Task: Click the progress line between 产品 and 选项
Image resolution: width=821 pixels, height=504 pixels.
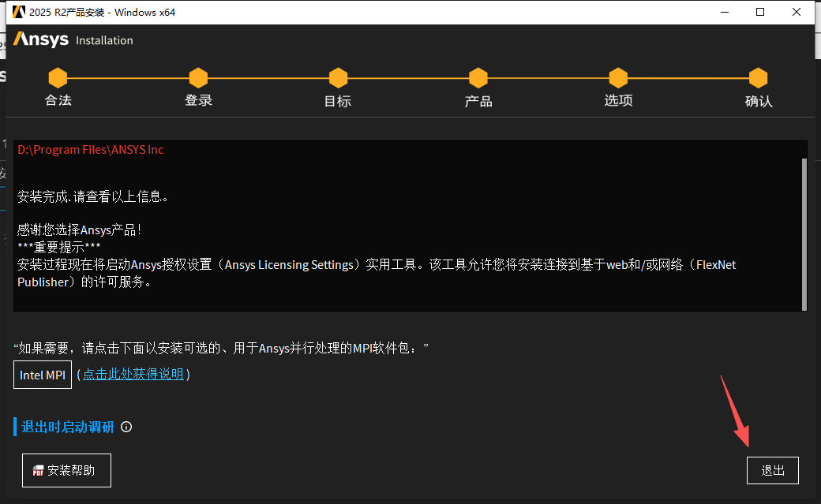Action: tap(548, 78)
